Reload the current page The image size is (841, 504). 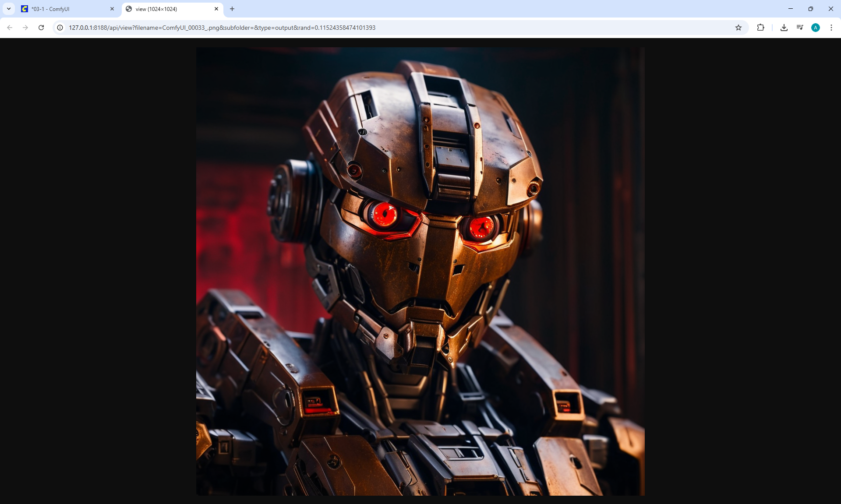(41, 28)
